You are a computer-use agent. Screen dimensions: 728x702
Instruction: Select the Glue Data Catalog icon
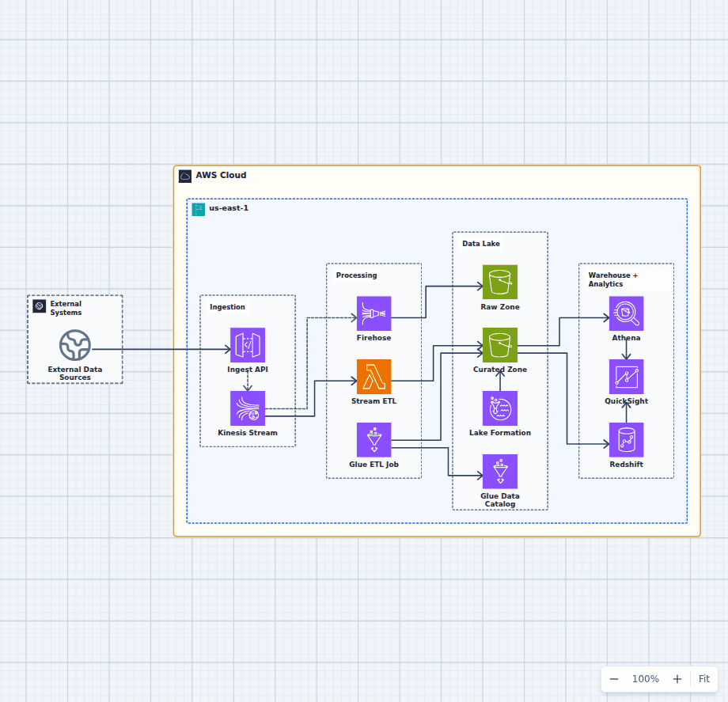pyautogui.click(x=500, y=471)
